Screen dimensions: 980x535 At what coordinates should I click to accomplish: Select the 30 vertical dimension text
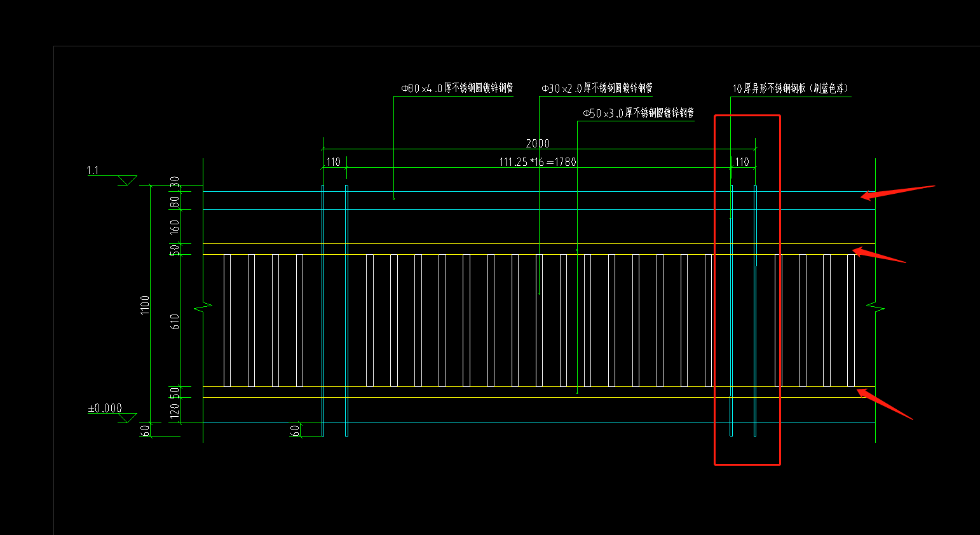click(x=175, y=181)
